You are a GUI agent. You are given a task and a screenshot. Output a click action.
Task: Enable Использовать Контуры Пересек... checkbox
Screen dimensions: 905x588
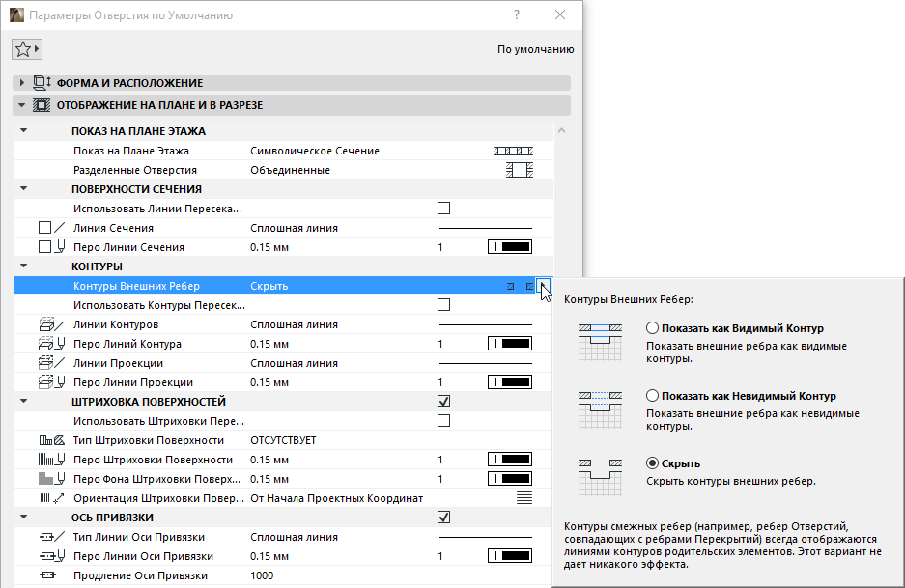(444, 305)
